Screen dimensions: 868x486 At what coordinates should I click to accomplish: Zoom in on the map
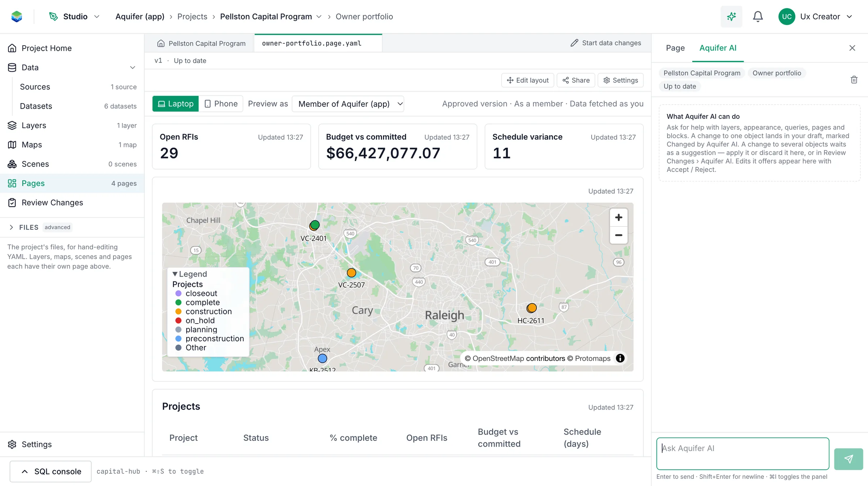(618, 217)
